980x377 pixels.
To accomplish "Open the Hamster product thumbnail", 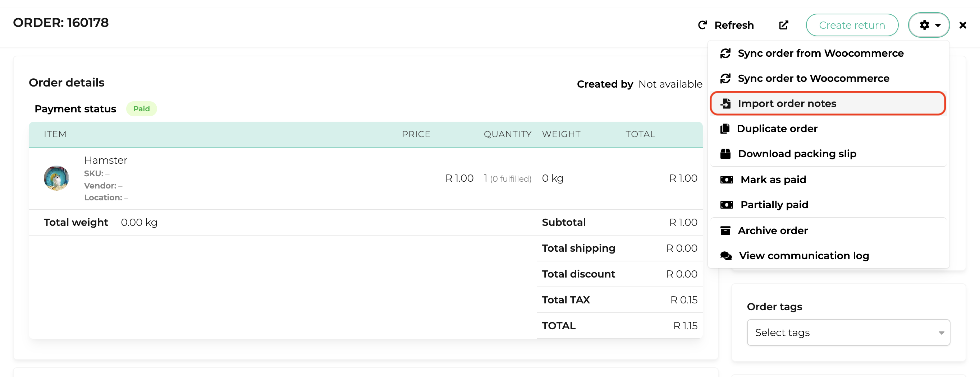I will (x=56, y=178).
